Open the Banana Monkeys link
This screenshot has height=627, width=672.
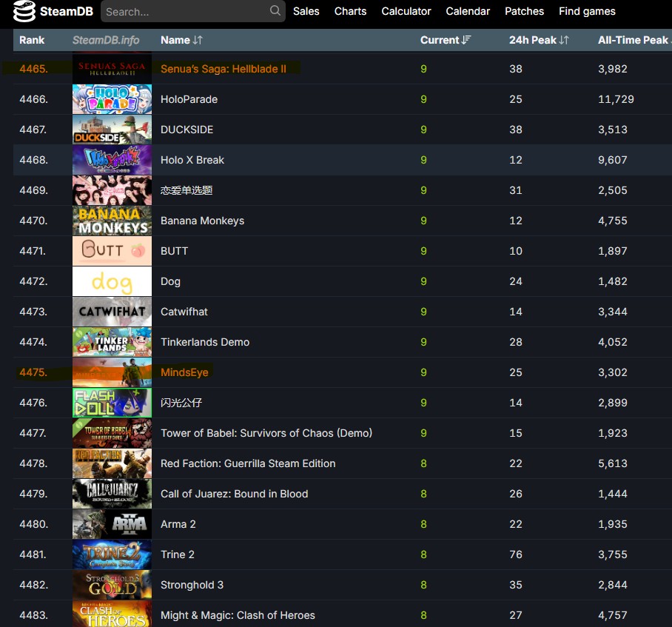(202, 221)
